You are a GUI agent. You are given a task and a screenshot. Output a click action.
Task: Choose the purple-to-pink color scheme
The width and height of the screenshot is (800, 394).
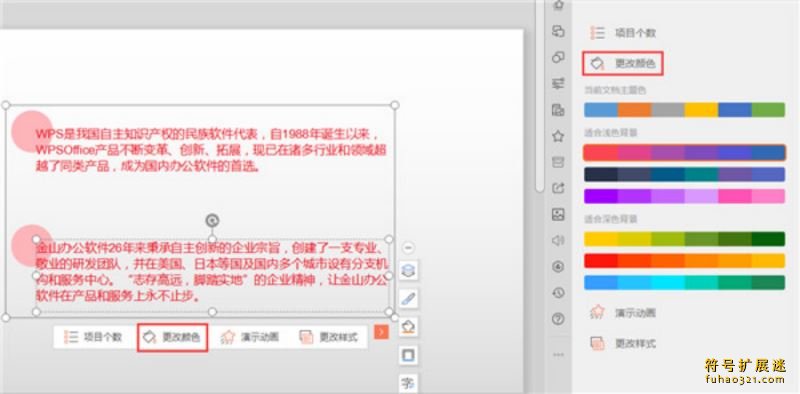click(684, 196)
